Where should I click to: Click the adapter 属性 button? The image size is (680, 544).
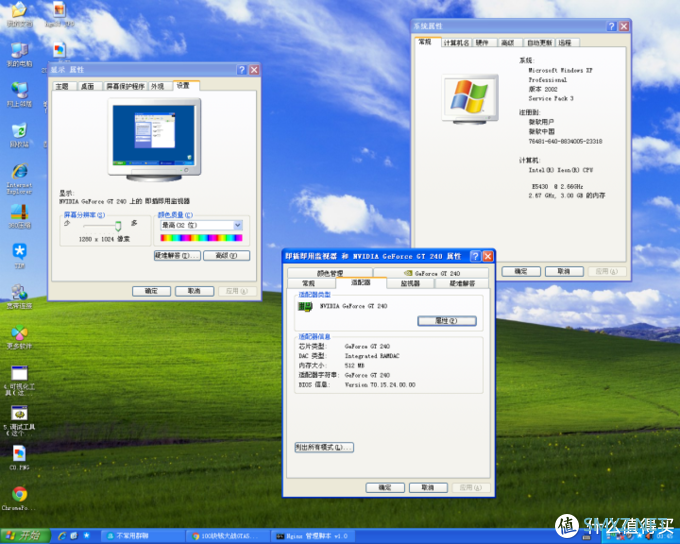[447, 321]
